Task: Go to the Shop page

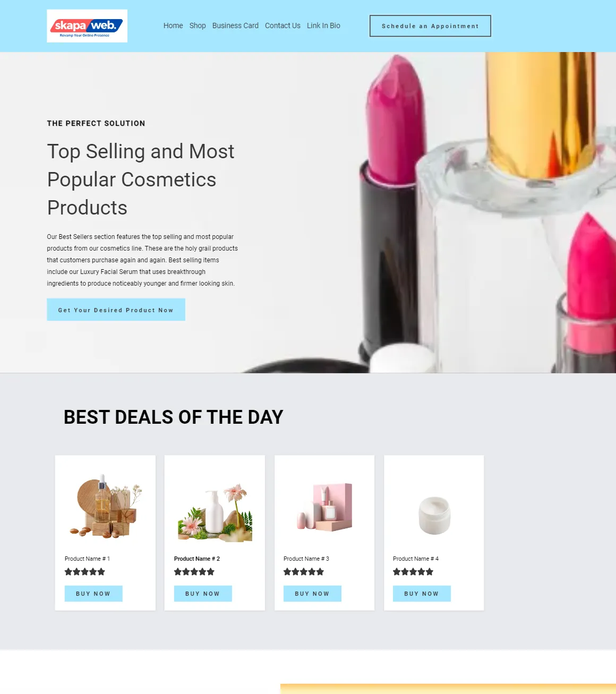Action: 198,25
